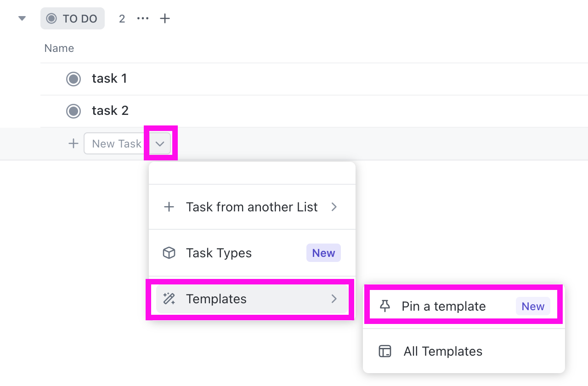Click the pin icon beside Pin a template

point(385,306)
